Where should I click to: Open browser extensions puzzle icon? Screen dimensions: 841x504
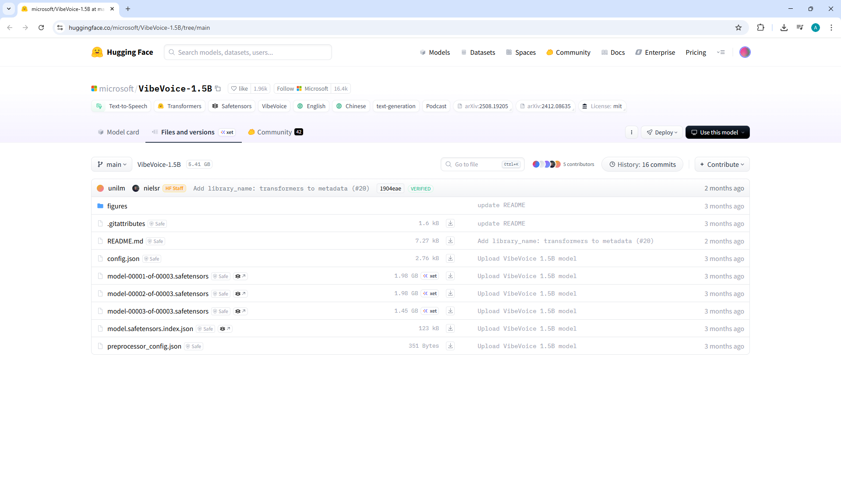(760, 28)
